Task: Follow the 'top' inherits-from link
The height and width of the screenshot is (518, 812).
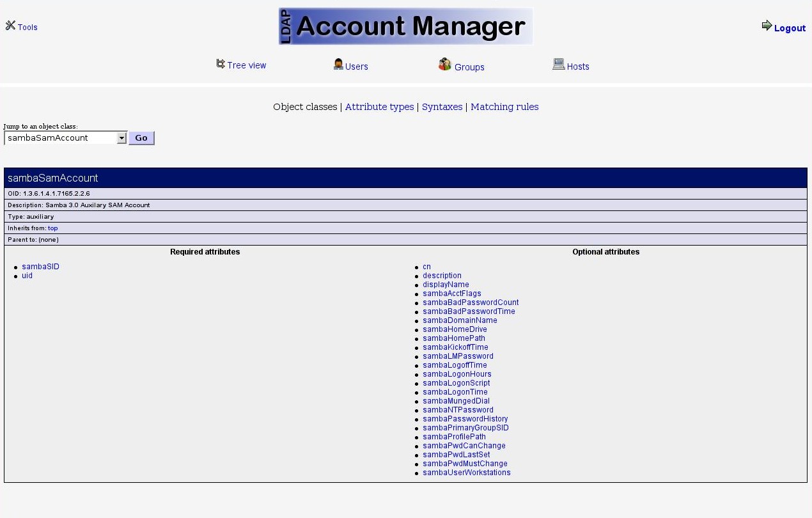Action: (x=52, y=228)
